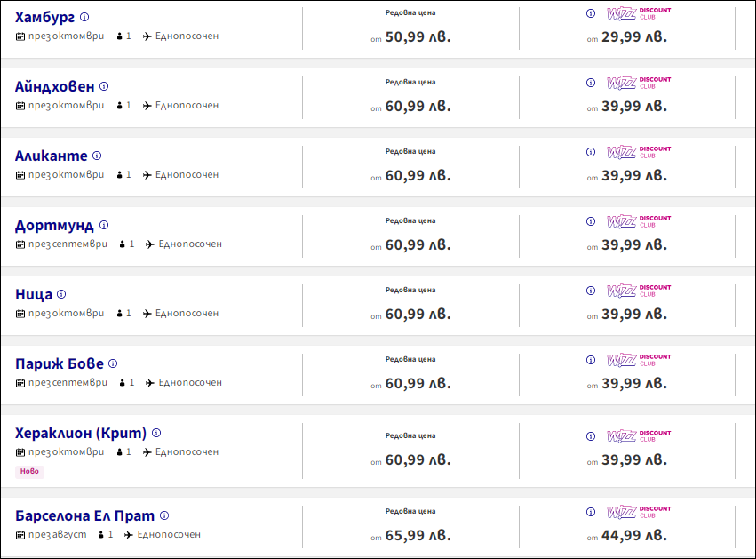Image resolution: width=756 pixels, height=559 pixels.
Task: Select regular price 50,99 лв. for Хамбург
Action: click(418, 37)
